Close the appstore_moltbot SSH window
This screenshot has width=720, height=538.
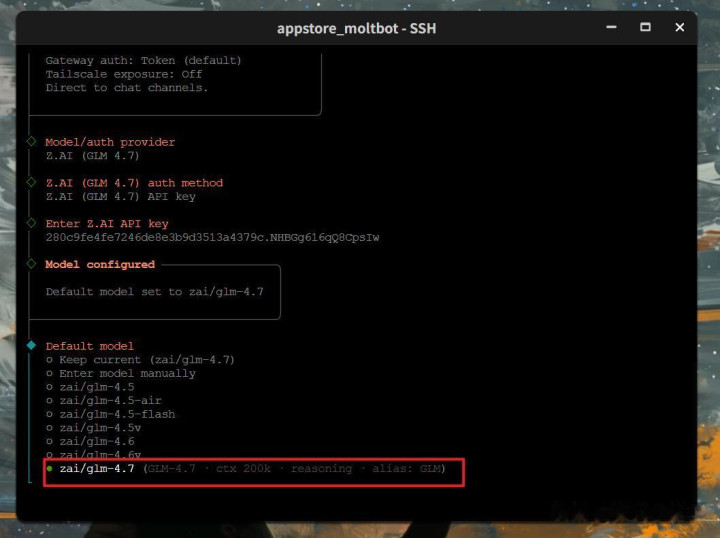tap(680, 28)
